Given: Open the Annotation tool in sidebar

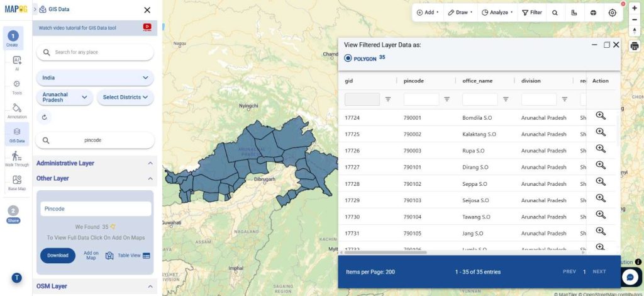Looking at the screenshot, I should [17, 110].
